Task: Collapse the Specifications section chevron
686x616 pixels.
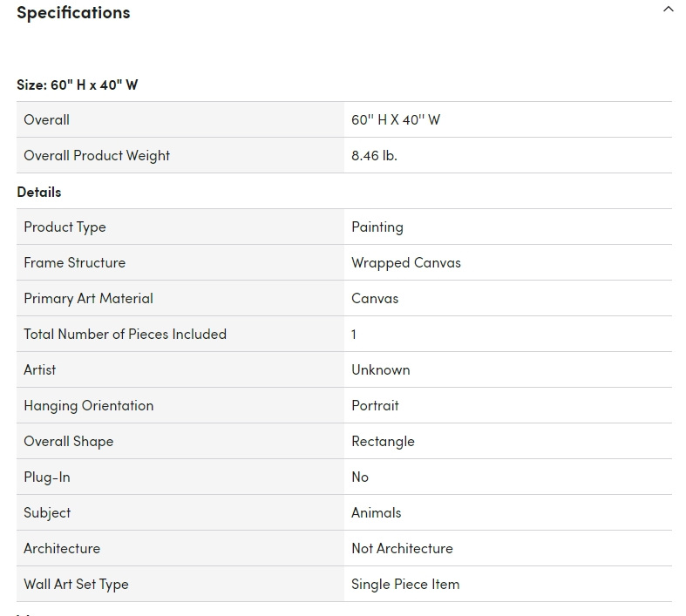Action: [668, 10]
